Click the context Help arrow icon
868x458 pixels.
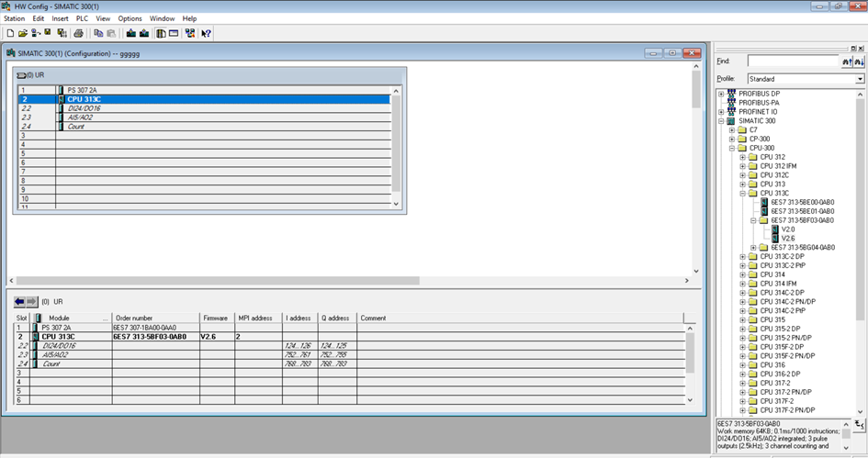pyautogui.click(x=206, y=33)
